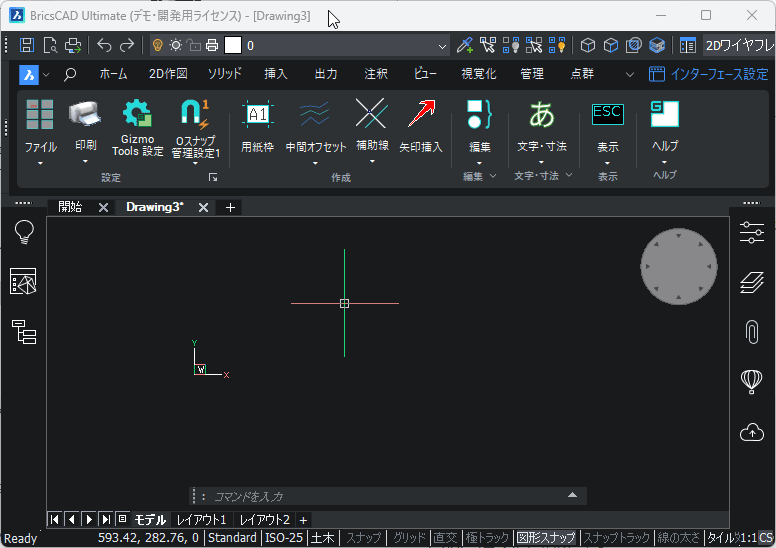Open the attachments paperclip panel
The width and height of the screenshot is (776, 548).
pos(752,332)
